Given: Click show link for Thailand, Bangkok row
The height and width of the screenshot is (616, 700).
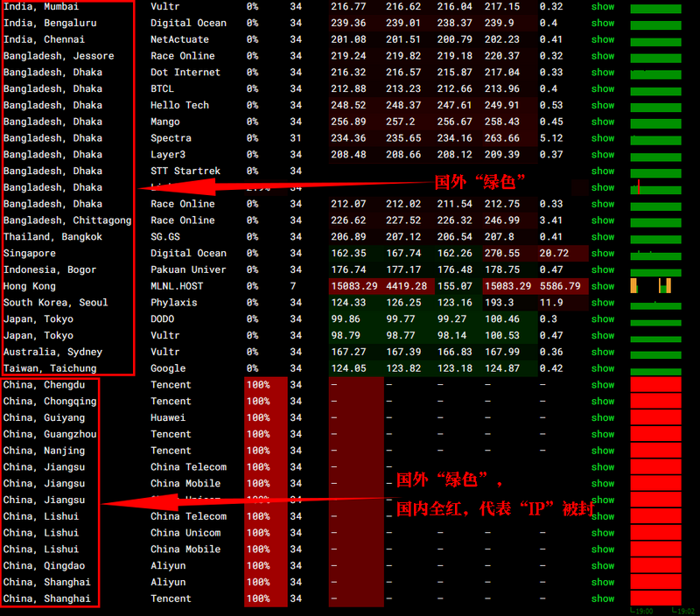Looking at the screenshot, I should pyautogui.click(x=602, y=236).
